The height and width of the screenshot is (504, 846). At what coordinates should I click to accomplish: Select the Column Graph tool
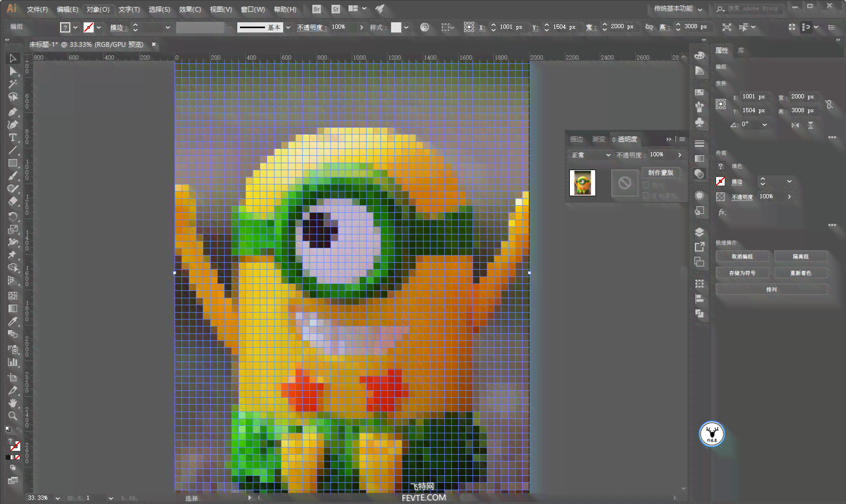point(13,362)
